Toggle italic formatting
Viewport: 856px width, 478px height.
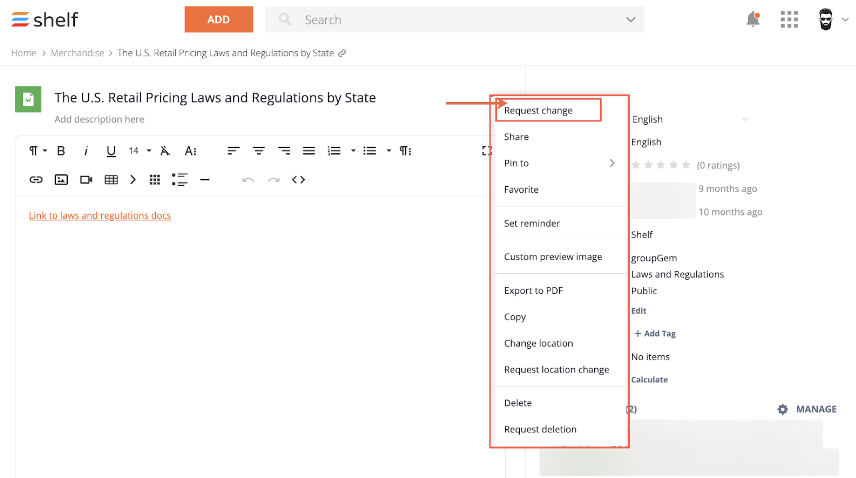click(x=86, y=151)
